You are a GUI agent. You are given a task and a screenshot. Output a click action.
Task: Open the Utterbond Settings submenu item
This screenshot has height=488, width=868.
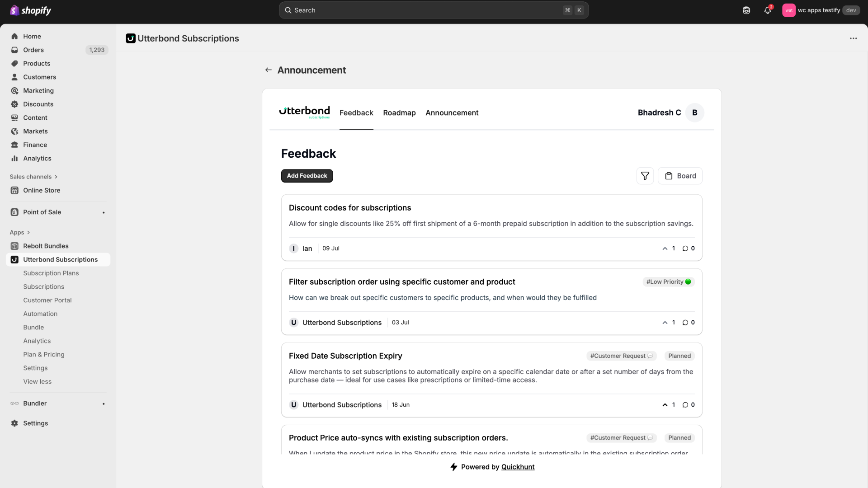[35, 368]
